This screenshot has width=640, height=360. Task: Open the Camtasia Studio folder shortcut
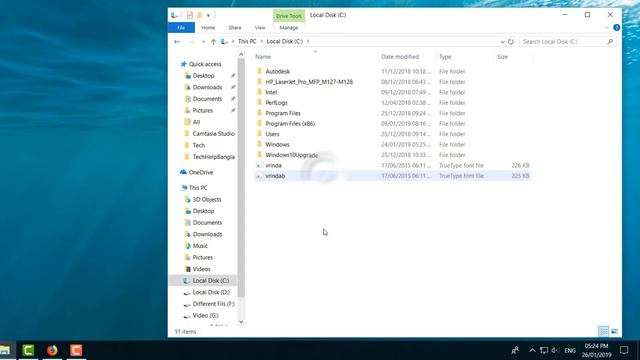(213, 134)
